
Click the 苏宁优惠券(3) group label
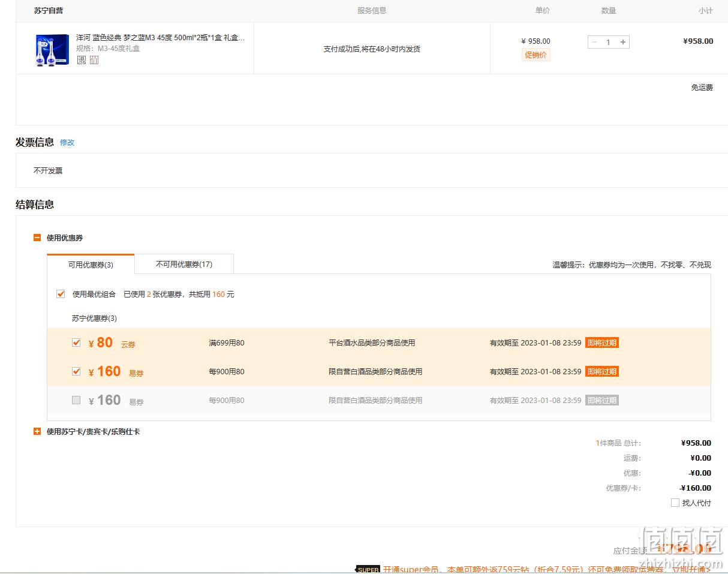pyautogui.click(x=94, y=318)
